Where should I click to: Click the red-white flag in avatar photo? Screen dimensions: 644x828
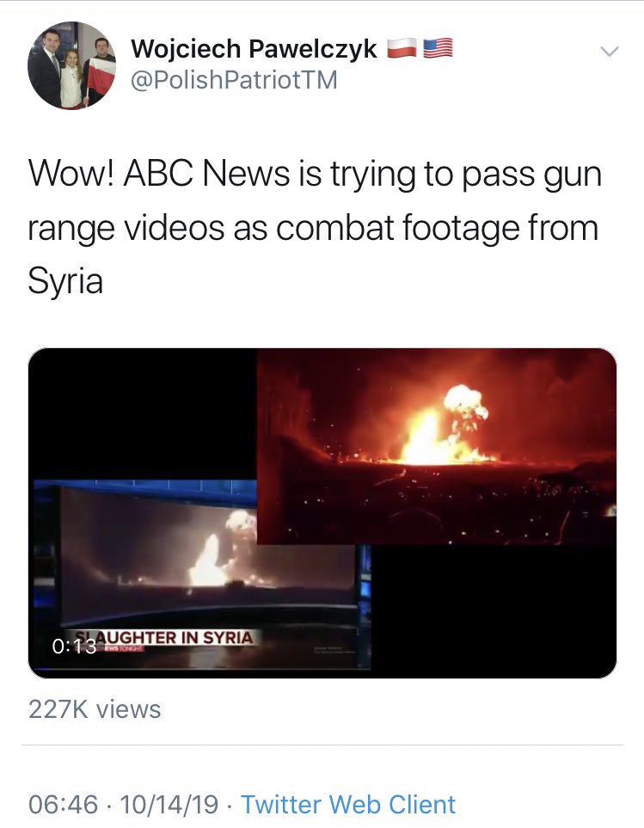[x=101, y=73]
